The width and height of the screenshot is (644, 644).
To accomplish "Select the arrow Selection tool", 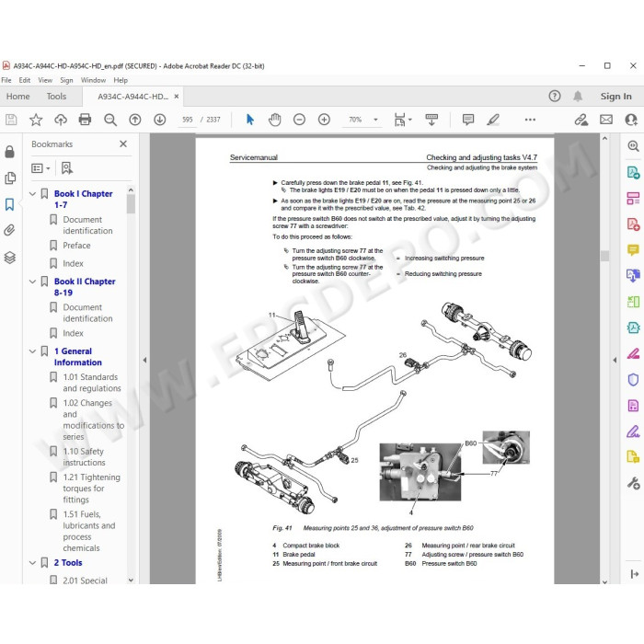I will (249, 120).
